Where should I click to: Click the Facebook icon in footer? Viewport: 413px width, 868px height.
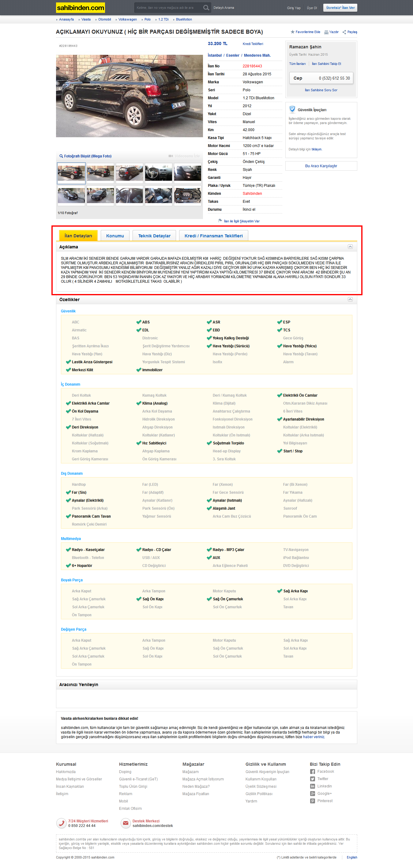tap(313, 771)
